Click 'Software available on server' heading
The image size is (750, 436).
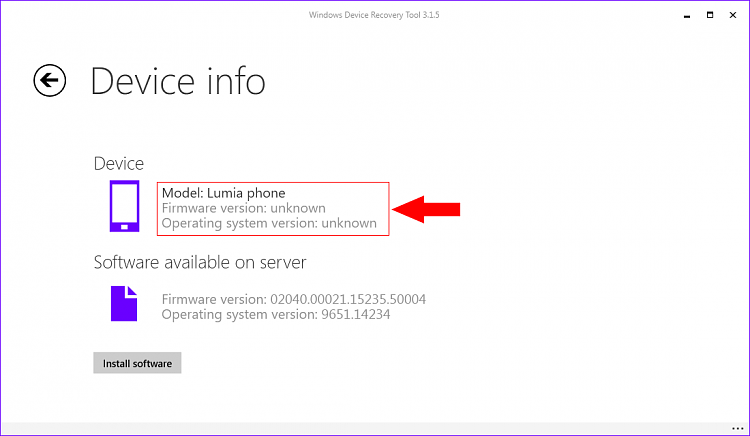click(200, 262)
